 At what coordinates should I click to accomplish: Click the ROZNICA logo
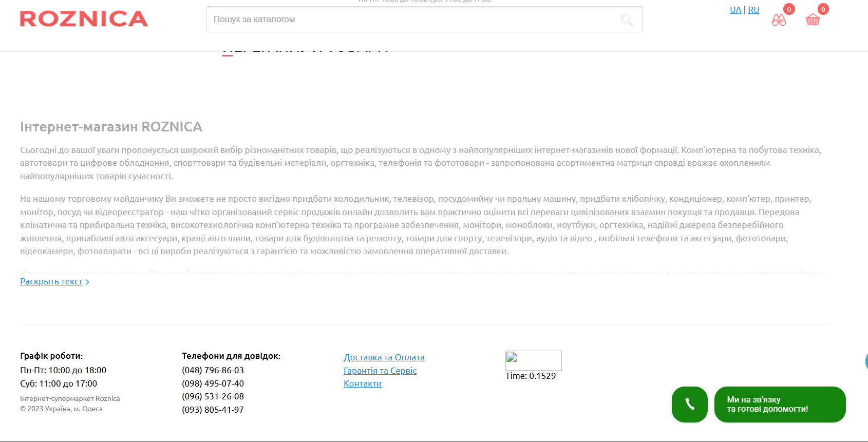click(84, 19)
